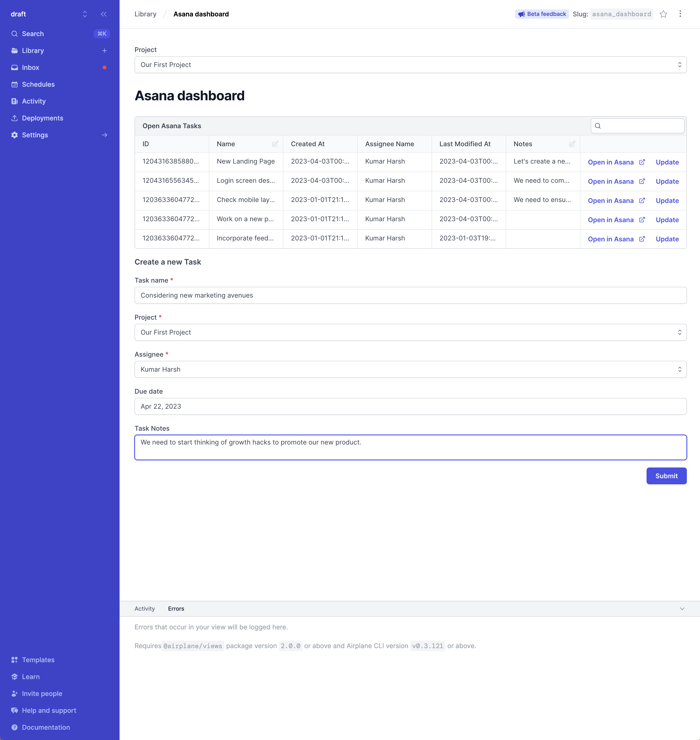
Task: Update the Incorporate feed... task
Action: 667,239
